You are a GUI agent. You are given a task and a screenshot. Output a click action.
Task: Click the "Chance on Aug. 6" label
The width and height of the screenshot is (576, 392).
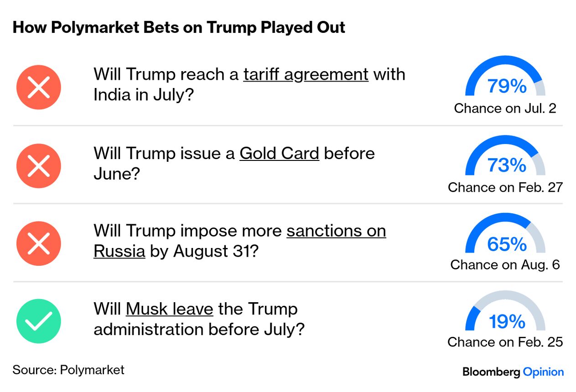(x=505, y=265)
